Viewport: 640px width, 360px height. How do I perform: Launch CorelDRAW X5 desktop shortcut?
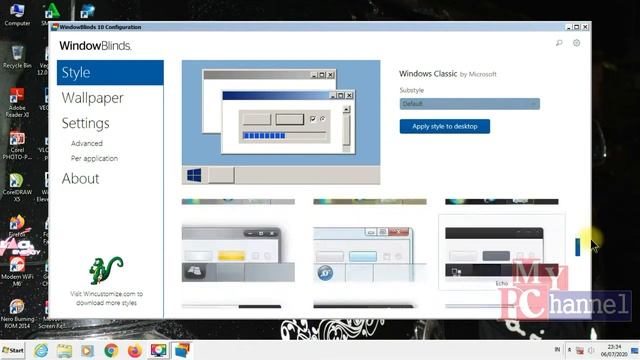pos(17,187)
